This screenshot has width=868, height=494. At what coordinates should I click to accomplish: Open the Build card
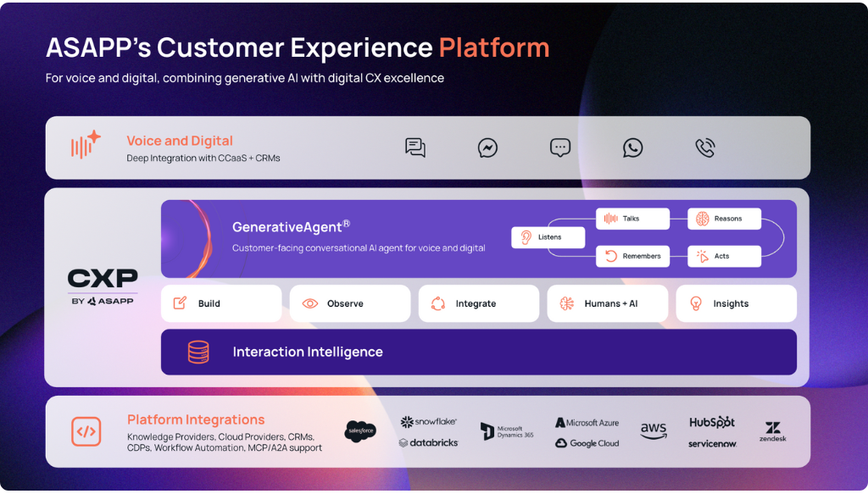221,303
